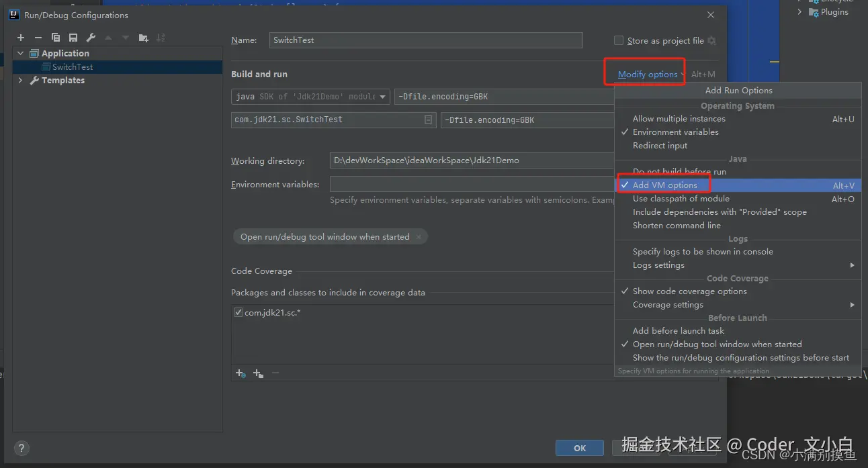Click the Environment variables input field
868x468 pixels.
pos(472,184)
